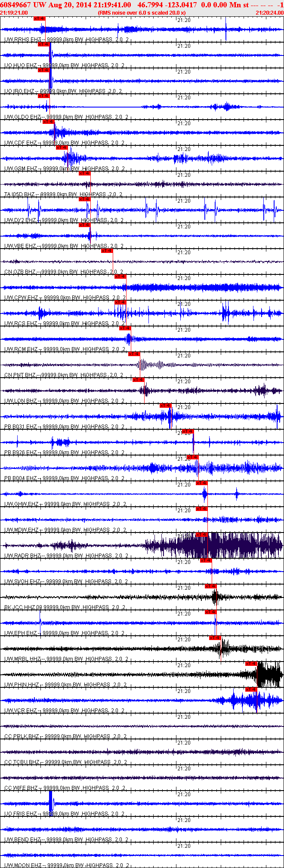Viewport: 284px width, 868px height.
Task: Select the TA.I05D BHZ station label
Action: (22, 194)
